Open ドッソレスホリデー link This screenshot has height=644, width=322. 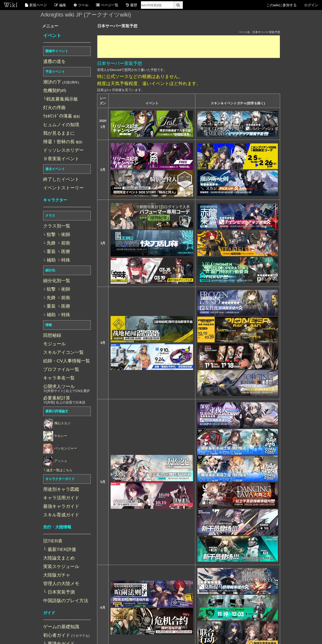[x=63, y=150]
